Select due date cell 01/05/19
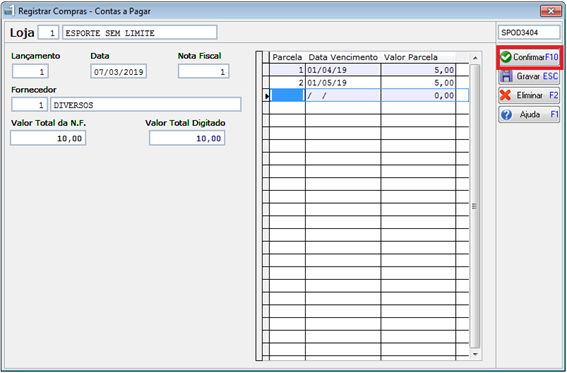The height and width of the screenshot is (373, 567). [x=343, y=83]
